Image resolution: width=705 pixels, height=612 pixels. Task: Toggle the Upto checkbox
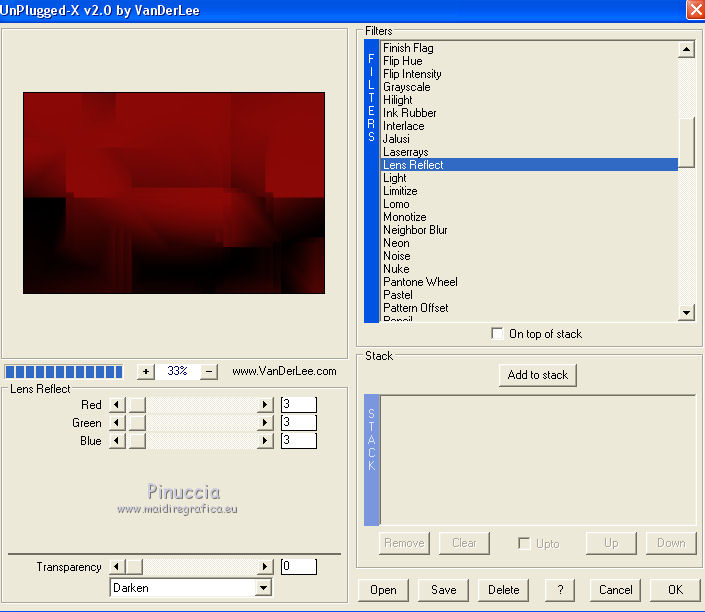pos(524,543)
